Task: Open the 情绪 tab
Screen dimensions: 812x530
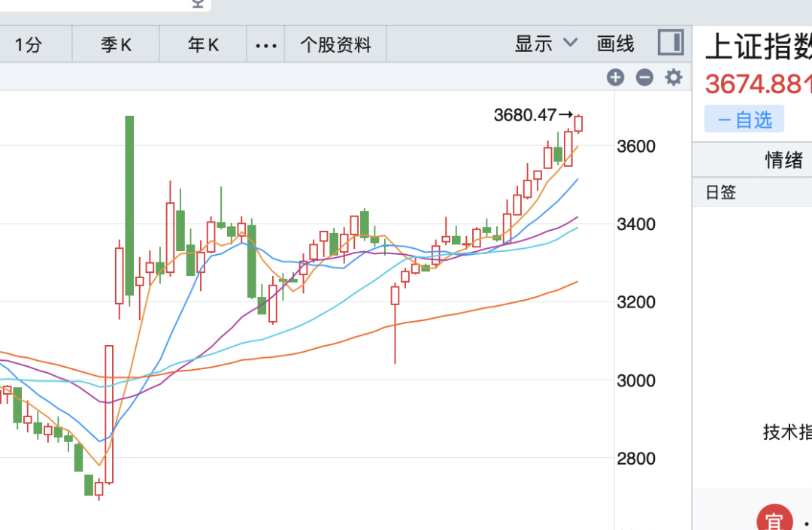Action: 784,159
